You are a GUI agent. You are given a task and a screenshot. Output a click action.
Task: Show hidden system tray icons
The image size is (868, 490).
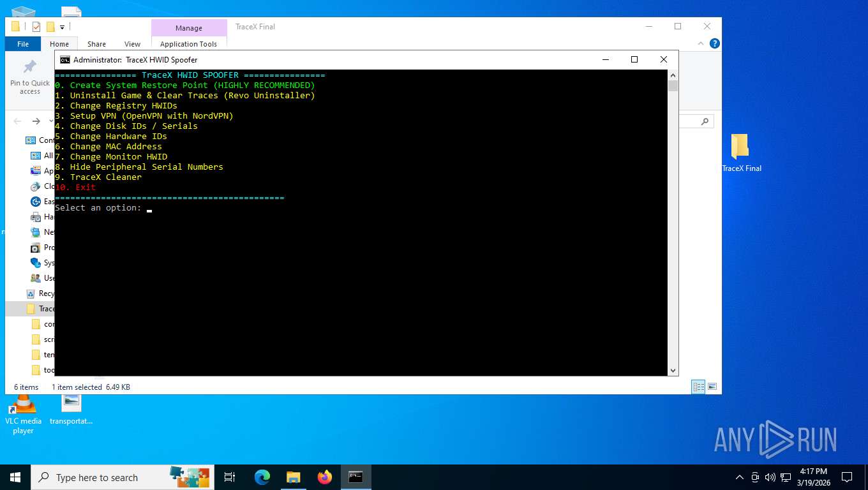click(x=740, y=477)
